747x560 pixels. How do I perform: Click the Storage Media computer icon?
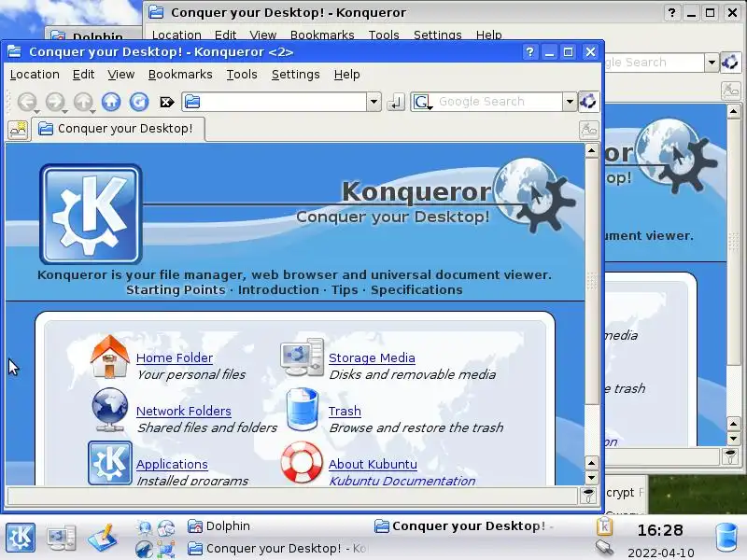tap(302, 357)
